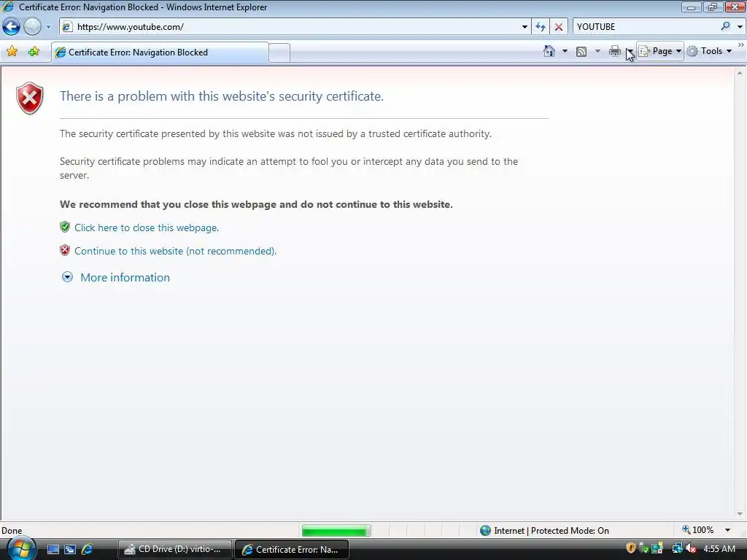Select the Certificate Error: Navigation Blocked tab
747x560 pixels.
coord(160,52)
